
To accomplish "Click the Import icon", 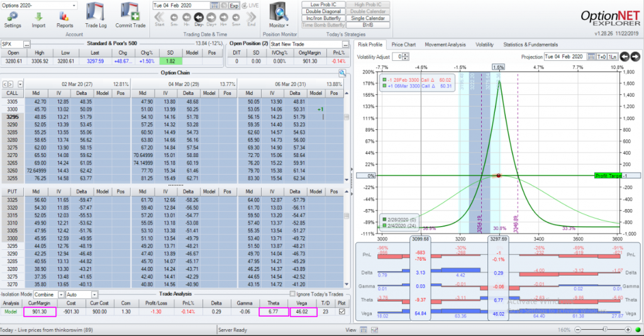I will (x=38, y=16).
